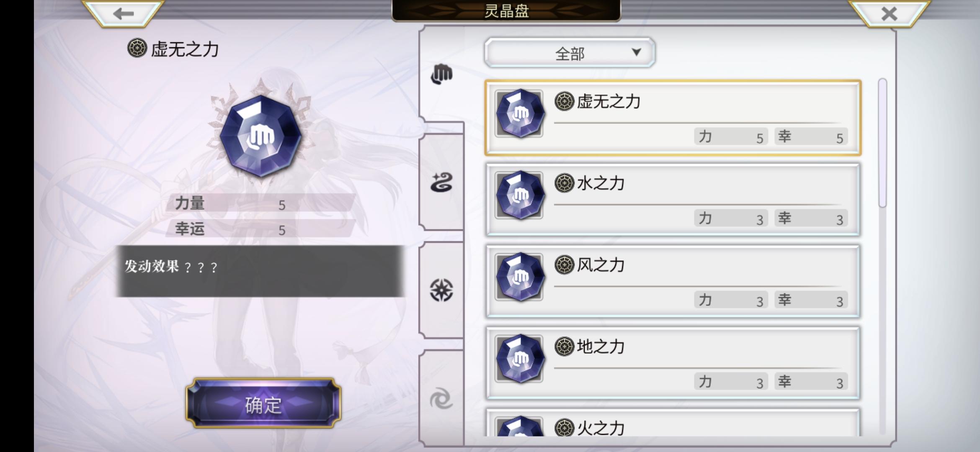Switch to the serpent category tab
Viewport: 980px width, 452px height.
[x=442, y=182]
